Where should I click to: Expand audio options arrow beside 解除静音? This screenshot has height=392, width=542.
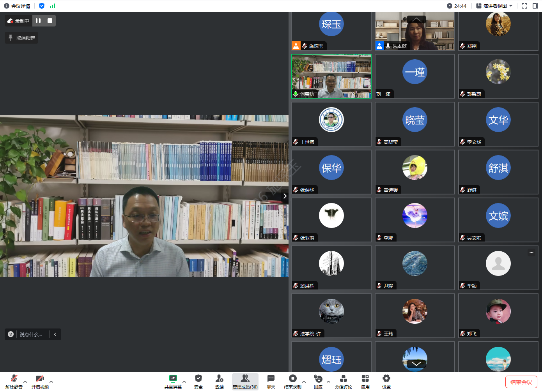click(25, 382)
